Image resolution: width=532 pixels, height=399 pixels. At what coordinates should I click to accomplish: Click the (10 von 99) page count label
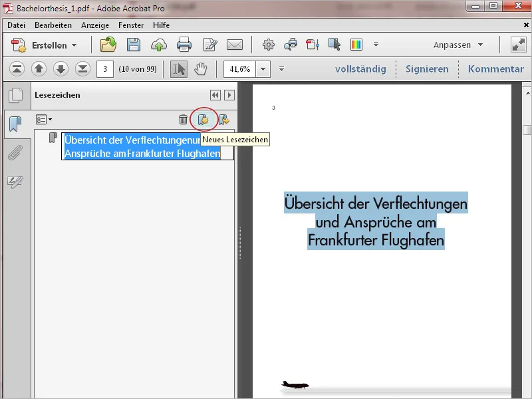138,69
